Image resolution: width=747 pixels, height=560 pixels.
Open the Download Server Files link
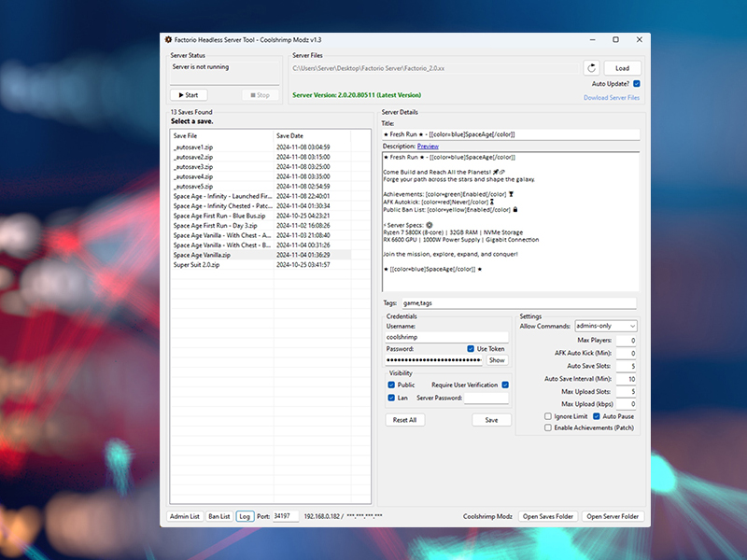click(x=612, y=98)
